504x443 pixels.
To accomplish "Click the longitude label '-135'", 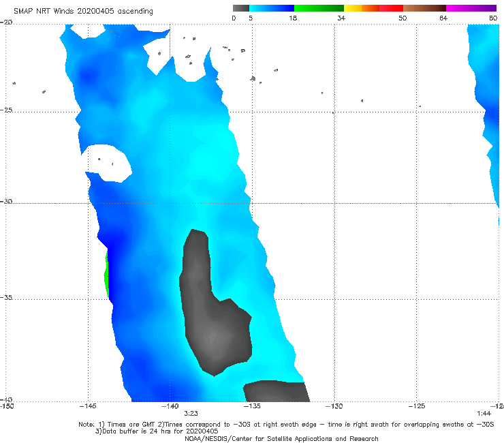I will tap(252, 406).
